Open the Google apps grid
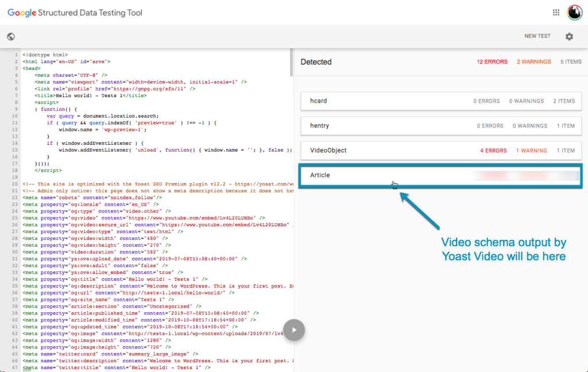588x372 pixels. pos(556,13)
